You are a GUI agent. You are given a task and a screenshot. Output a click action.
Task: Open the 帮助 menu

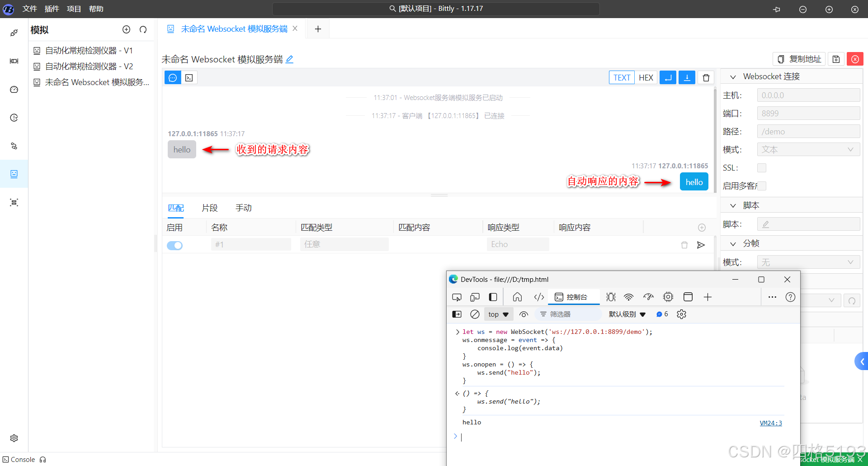click(96, 9)
